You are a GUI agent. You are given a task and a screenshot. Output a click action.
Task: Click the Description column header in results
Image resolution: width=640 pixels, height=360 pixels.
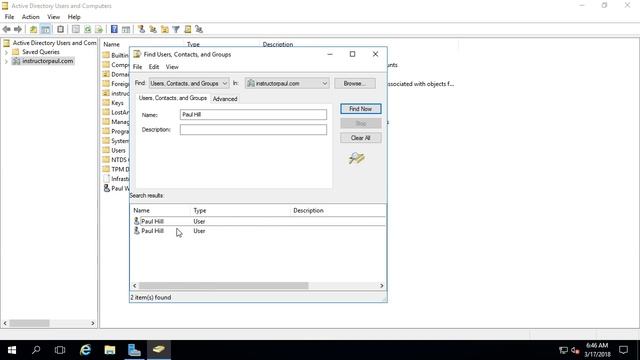tap(308, 211)
